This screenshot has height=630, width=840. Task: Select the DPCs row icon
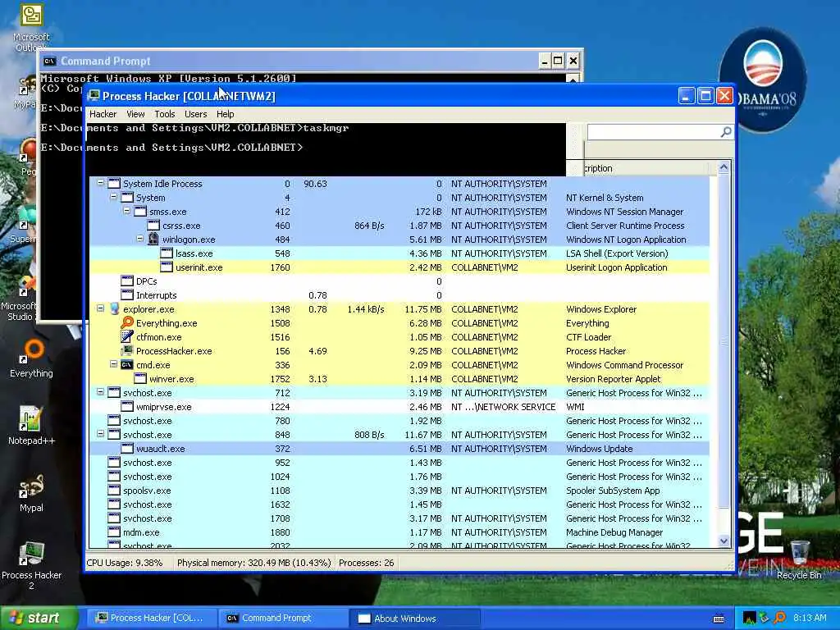point(127,281)
